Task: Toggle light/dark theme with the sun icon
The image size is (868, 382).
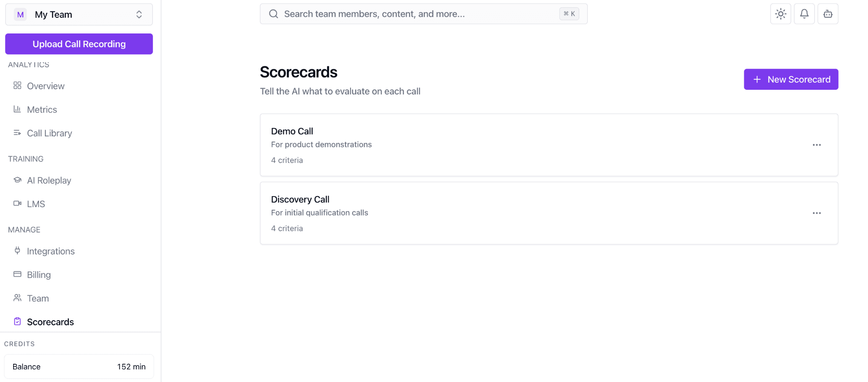Action: point(780,14)
